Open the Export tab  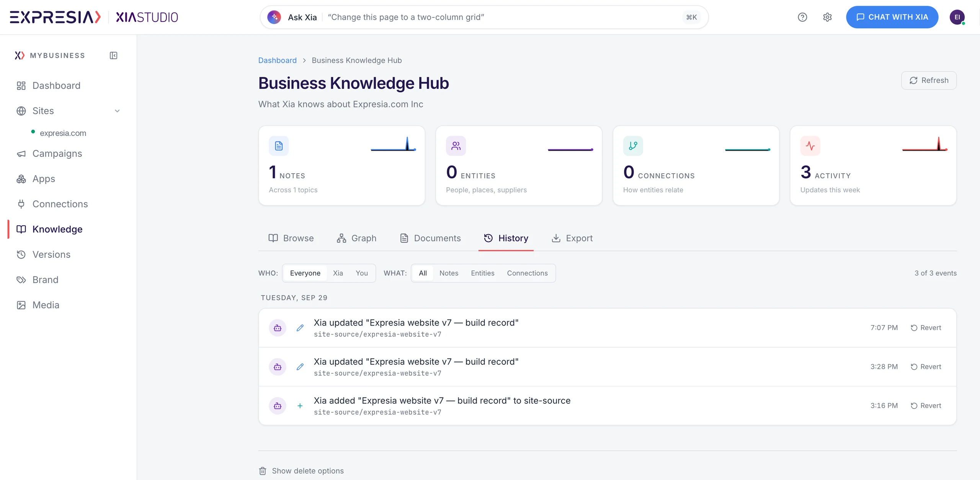572,238
